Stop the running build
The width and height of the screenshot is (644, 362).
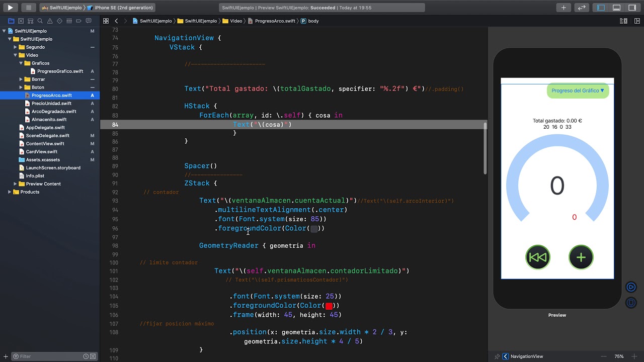click(29, 8)
